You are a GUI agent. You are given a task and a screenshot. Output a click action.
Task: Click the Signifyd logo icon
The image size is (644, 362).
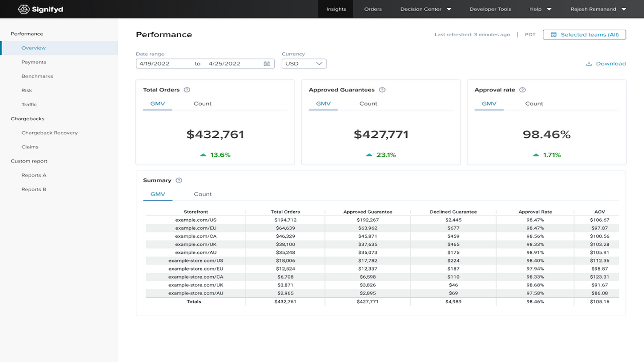click(x=24, y=9)
